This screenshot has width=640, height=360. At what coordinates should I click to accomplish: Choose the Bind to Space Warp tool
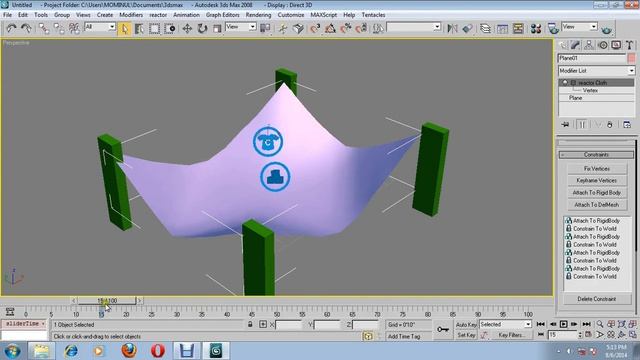click(x=74, y=28)
